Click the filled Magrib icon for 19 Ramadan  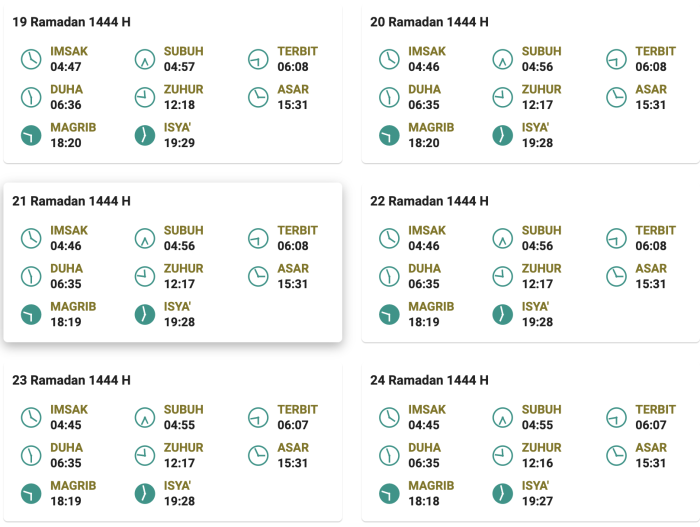coord(31,135)
